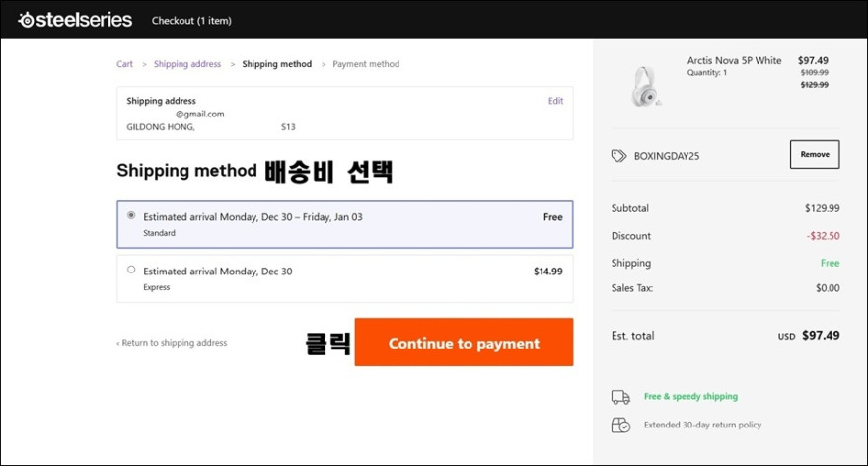Click the struck-through $109.99 price
This screenshot has width=868, height=466.
815,73
